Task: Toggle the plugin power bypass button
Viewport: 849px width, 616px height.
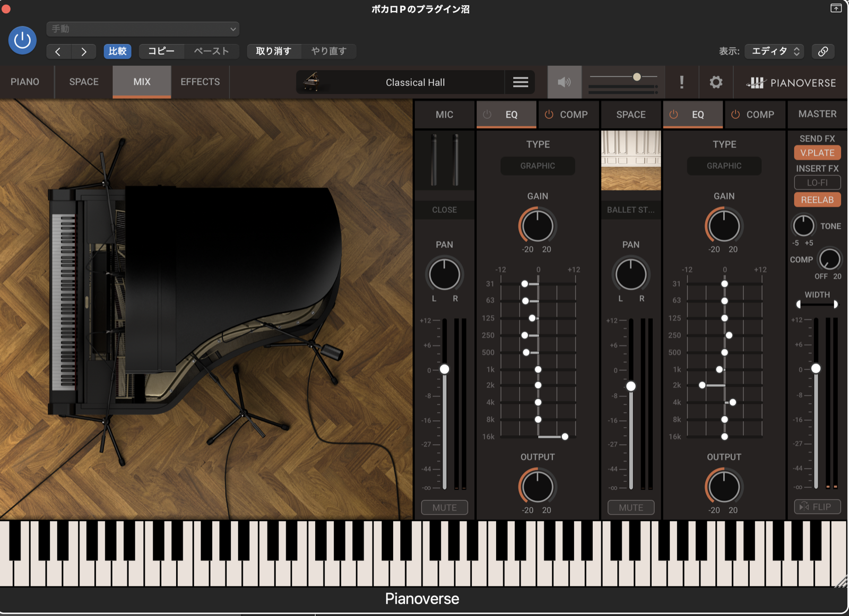Action: click(x=22, y=40)
